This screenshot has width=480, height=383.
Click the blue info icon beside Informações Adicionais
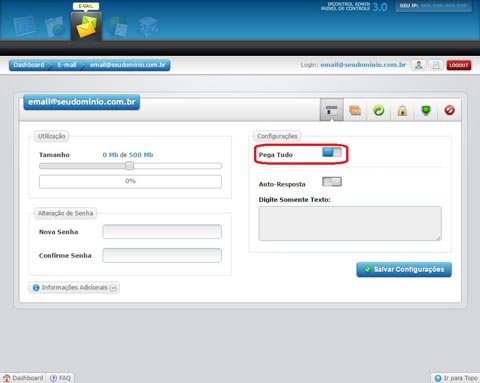(36, 288)
